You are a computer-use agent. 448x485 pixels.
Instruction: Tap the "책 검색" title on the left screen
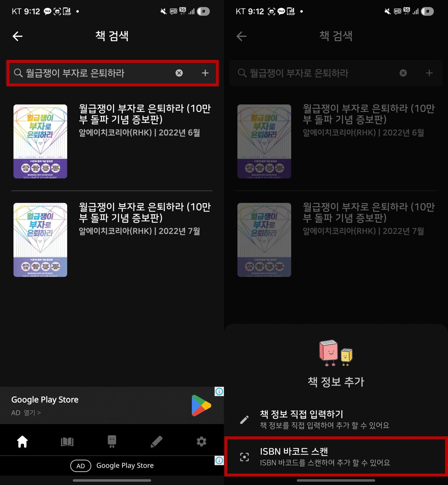(x=112, y=36)
